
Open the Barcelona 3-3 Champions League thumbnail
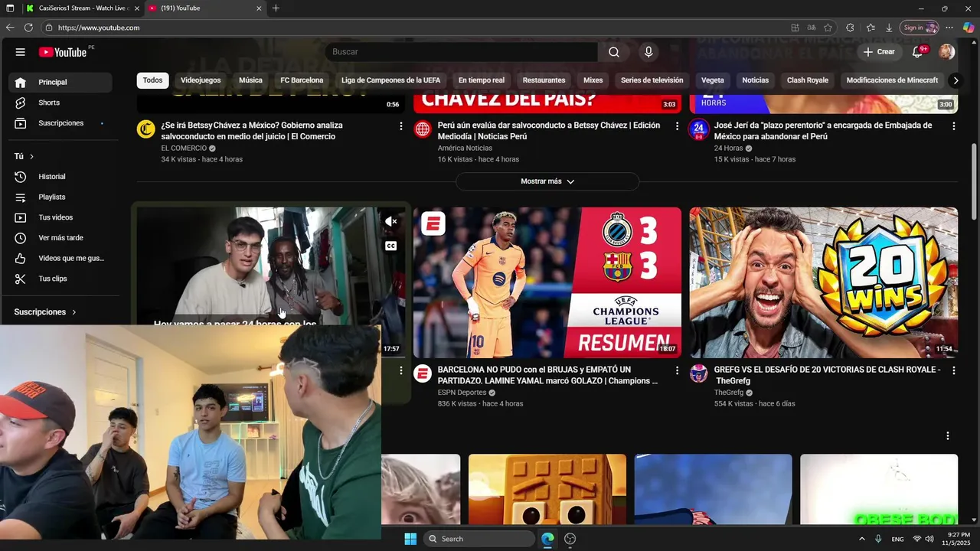(x=547, y=282)
